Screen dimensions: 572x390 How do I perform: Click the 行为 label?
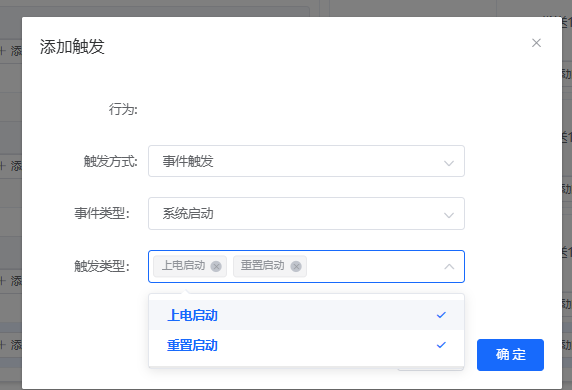tap(123, 109)
